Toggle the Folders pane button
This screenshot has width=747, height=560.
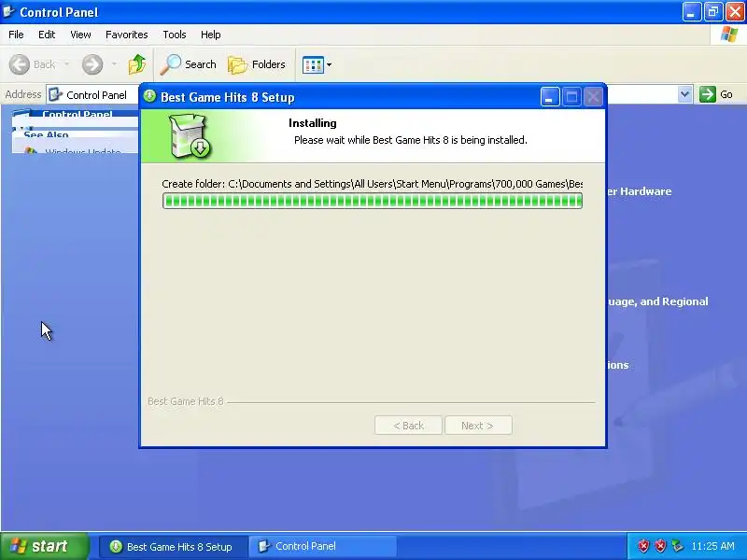(x=257, y=64)
